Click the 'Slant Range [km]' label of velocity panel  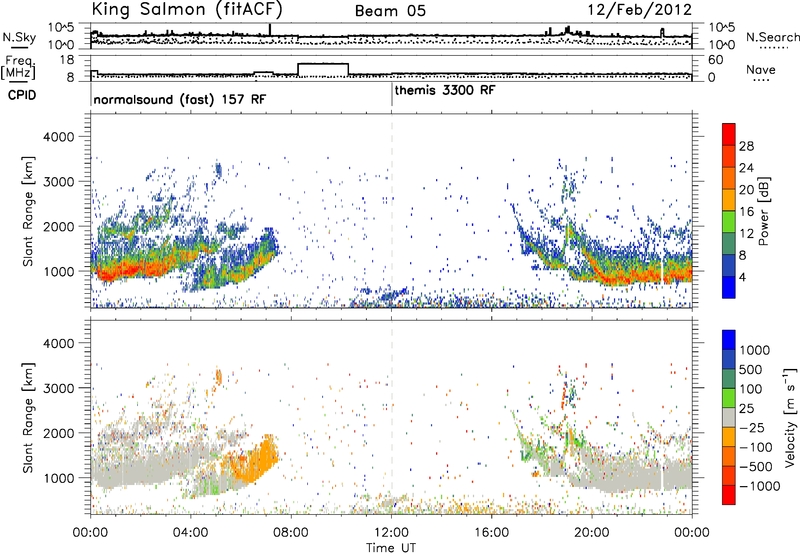click(28, 417)
